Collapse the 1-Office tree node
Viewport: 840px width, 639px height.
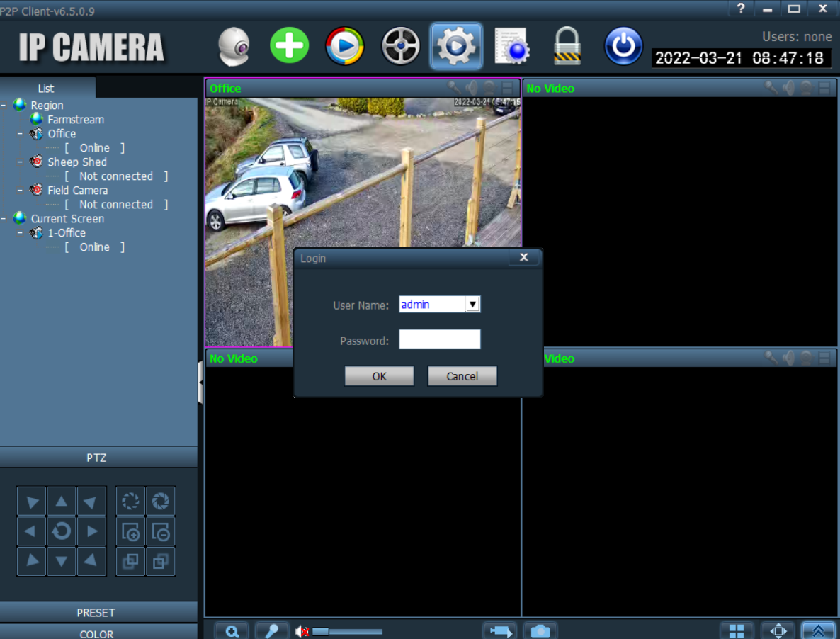tap(20, 233)
